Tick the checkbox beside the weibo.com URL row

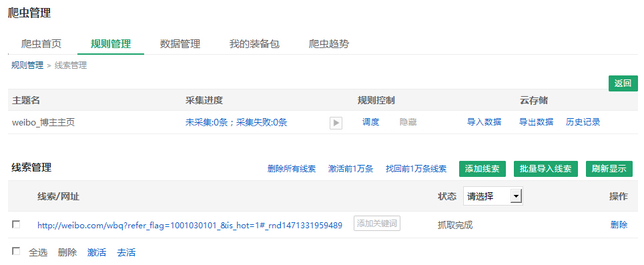point(16,224)
